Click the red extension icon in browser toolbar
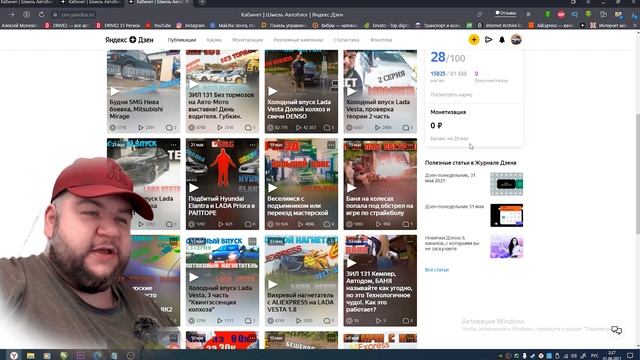Image resolution: width=640 pixels, height=360 pixels. 561,14
